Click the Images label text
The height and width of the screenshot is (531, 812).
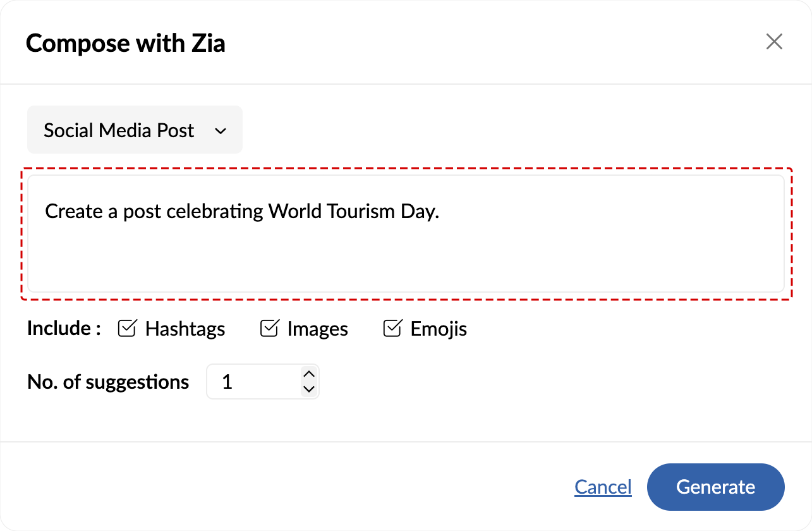[x=317, y=329]
